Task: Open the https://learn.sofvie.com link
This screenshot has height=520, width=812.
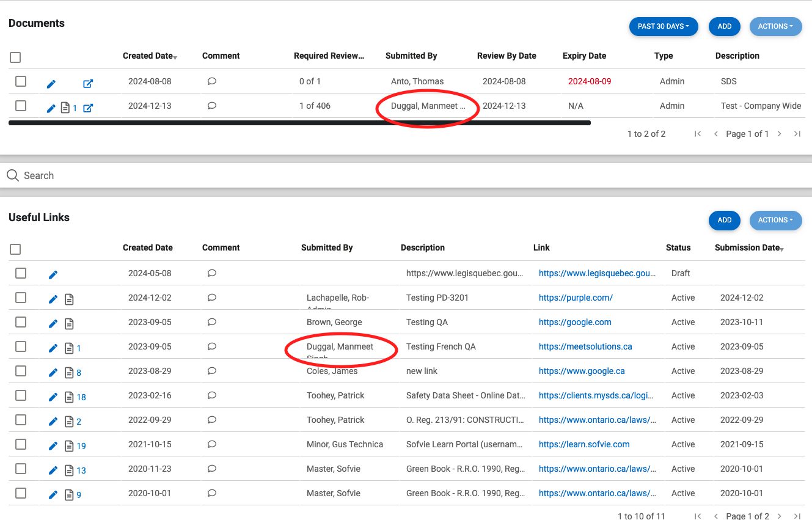Action: (x=584, y=444)
